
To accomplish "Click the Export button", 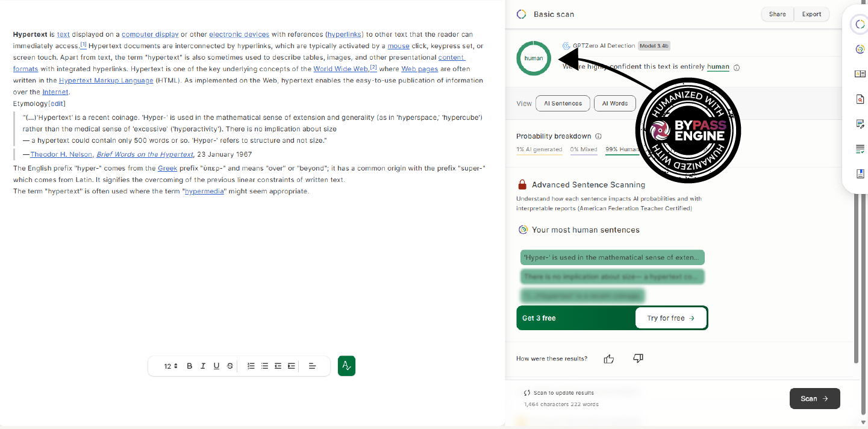I will (811, 14).
